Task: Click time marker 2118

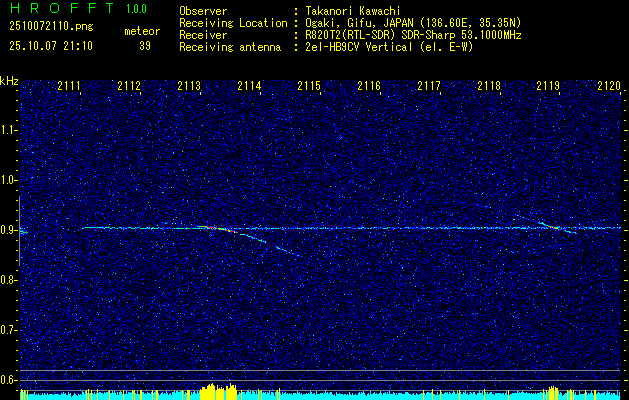Action: [489, 86]
